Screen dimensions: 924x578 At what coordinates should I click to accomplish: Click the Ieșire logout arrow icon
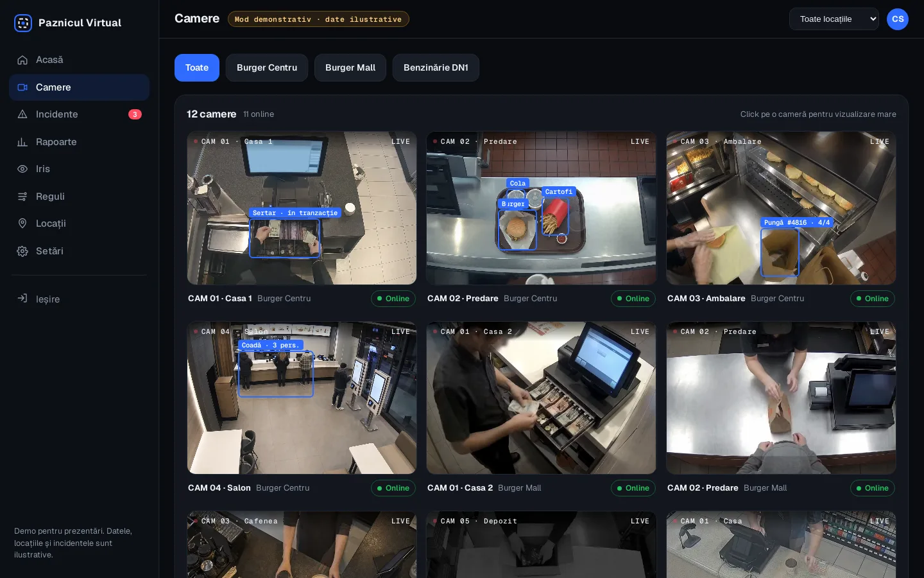click(x=22, y=299)
